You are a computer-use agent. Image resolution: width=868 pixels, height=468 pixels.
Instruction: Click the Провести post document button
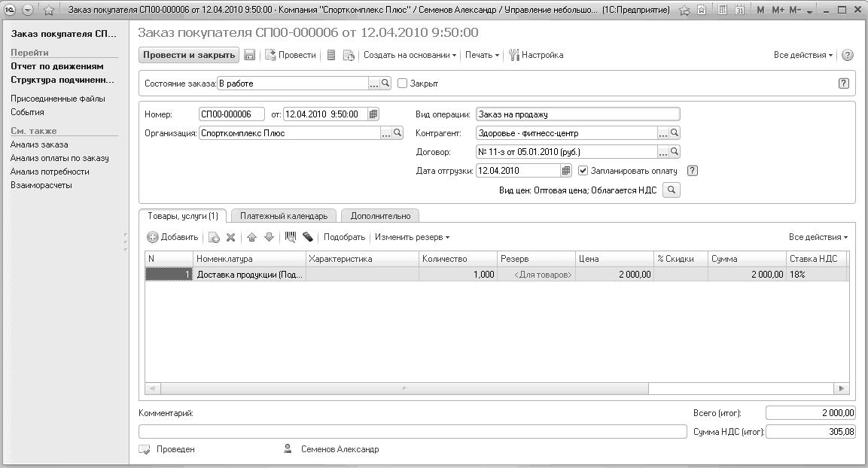click(291, 55)
